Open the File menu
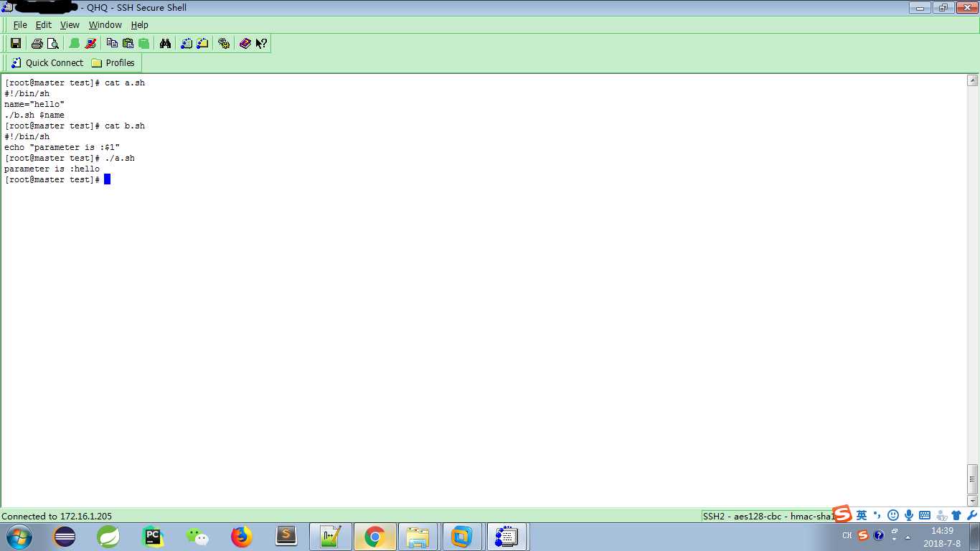This screenshot has width=980, height=551. click(x=19, y=24)
